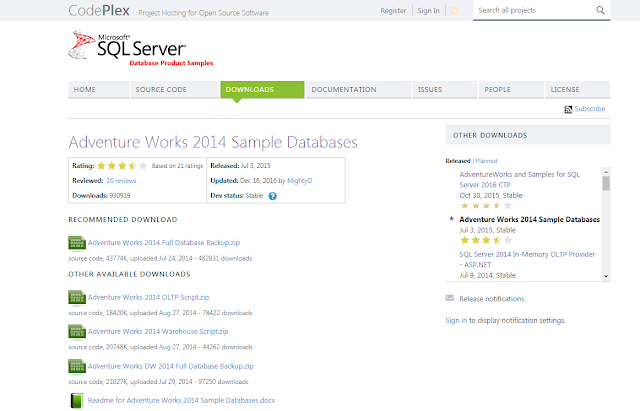The height and width of the screenshot is (411, 640).
Task: Select the DOWNLOADS tab
Action: (262, 89)
